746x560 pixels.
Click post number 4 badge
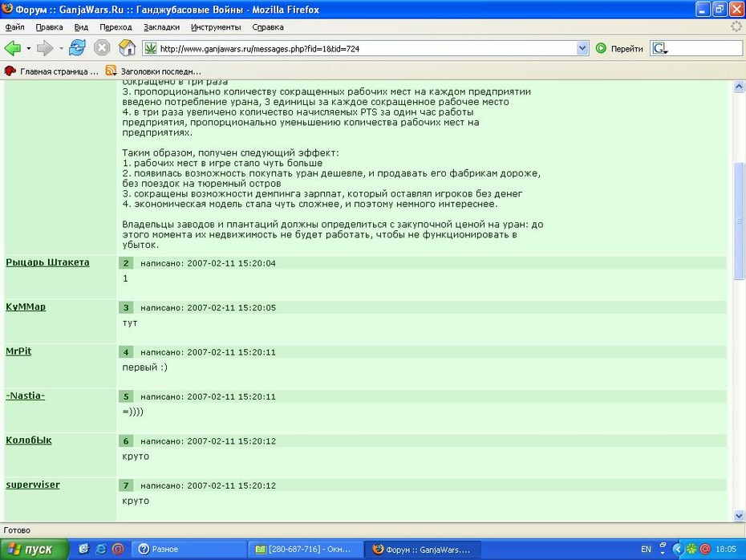(126, 352)
